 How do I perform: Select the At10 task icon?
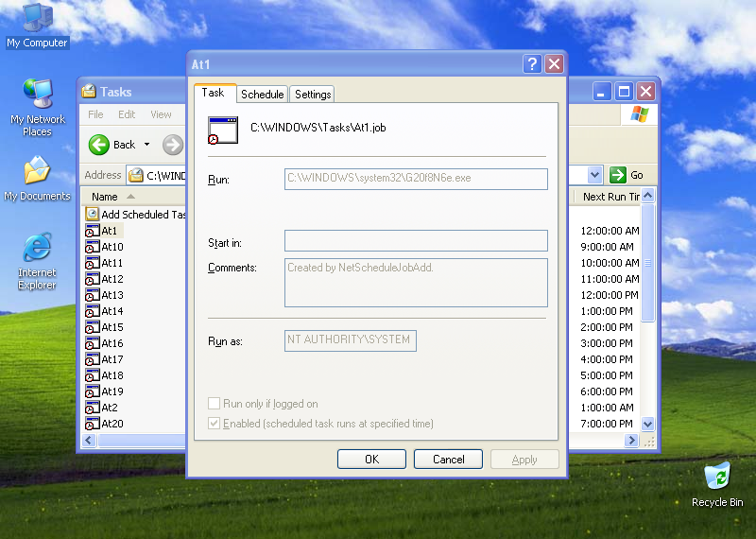(92, 247)
